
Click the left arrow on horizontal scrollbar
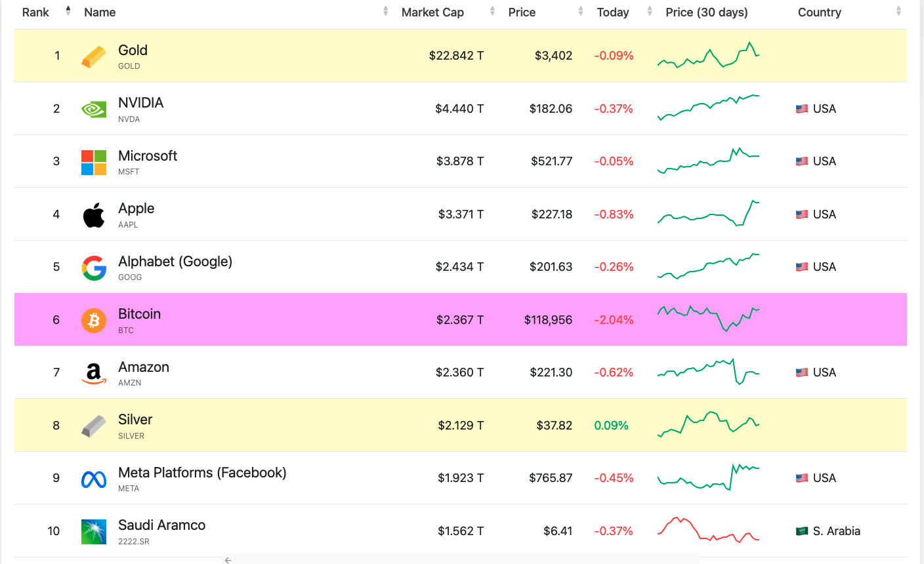[x=228, y=560]
